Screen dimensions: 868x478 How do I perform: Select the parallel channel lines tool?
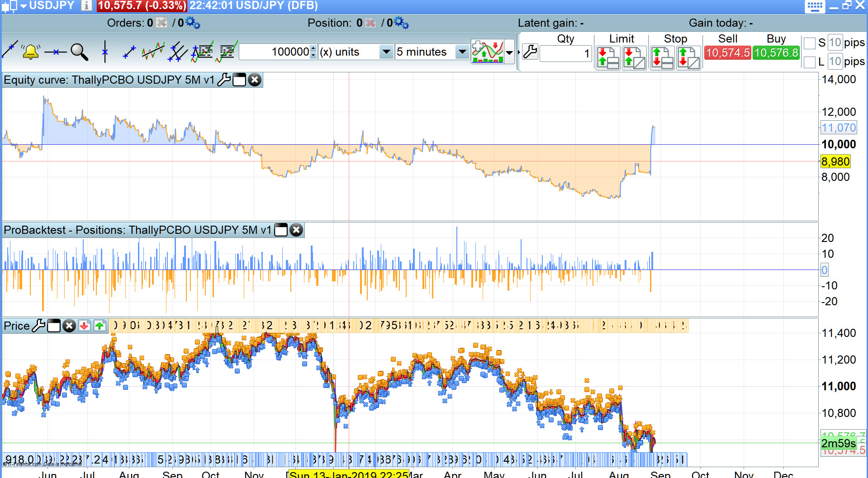[x=177, y=52]
